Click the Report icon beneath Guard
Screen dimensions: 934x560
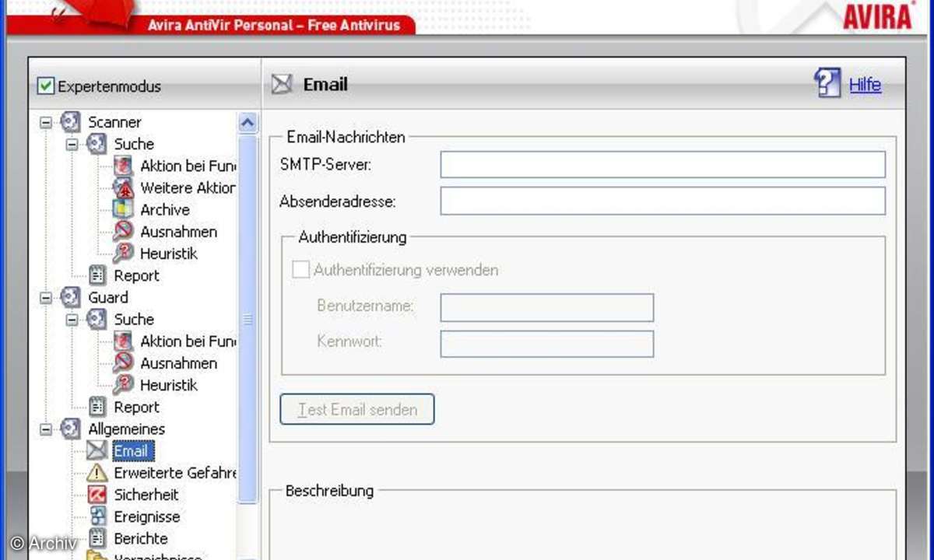click(x=96, y=407)
